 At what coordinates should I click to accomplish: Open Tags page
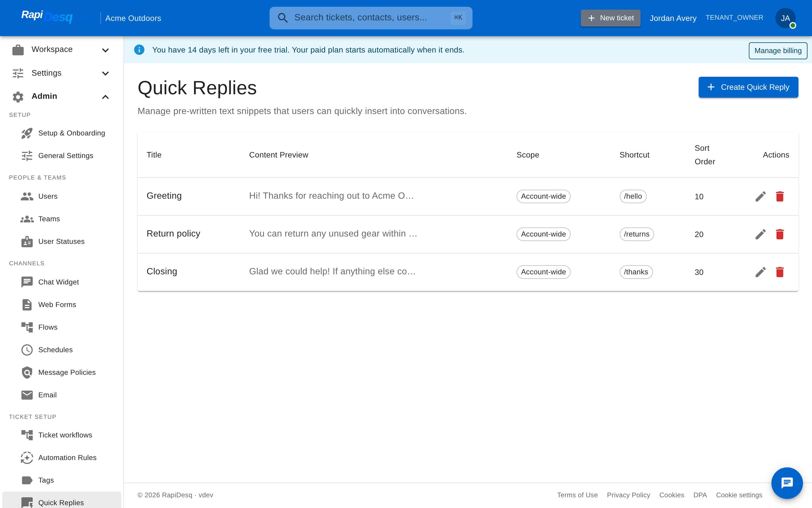click(62, 480)
